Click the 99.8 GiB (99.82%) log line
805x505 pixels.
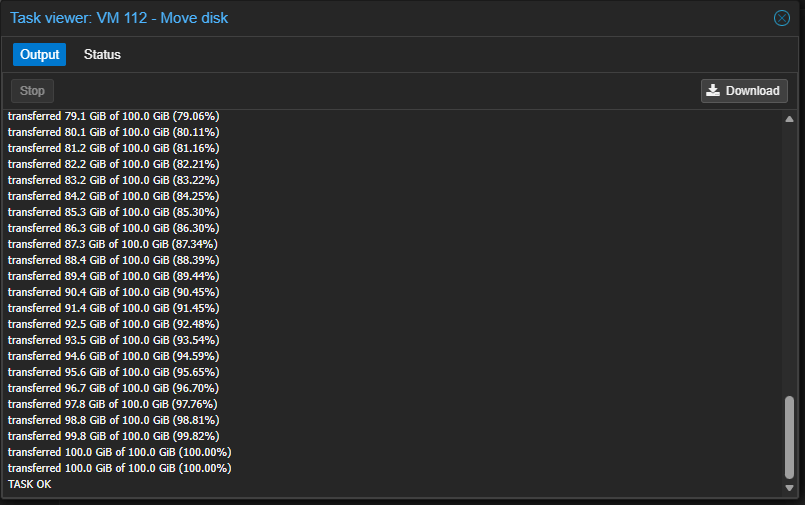coord(113,436)
